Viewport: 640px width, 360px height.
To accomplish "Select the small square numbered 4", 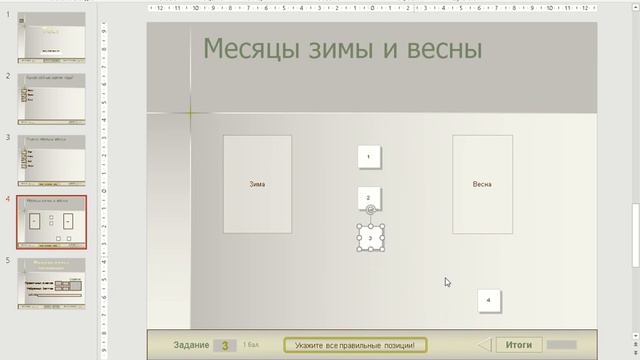I will [489, 301].
